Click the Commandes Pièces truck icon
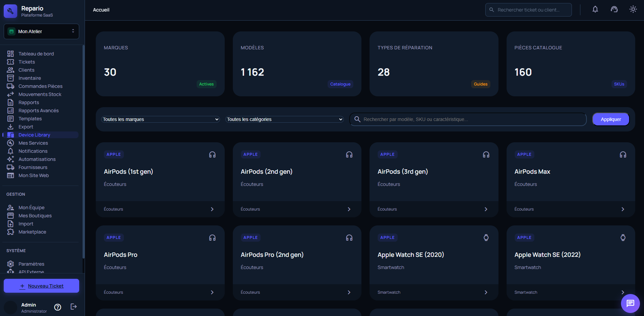 point(10,86)
